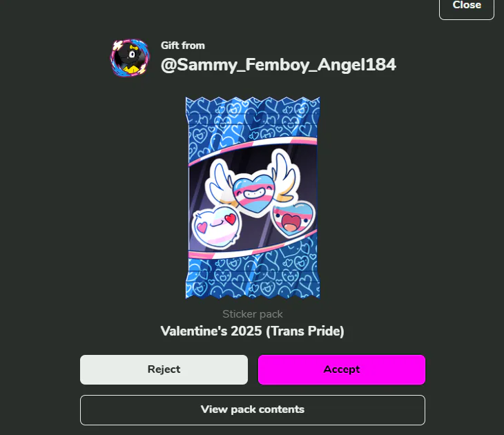504x435 pixels.
Task: Click the Valentine's 2025 (Trans Pride) title
Action: point(252,331)
